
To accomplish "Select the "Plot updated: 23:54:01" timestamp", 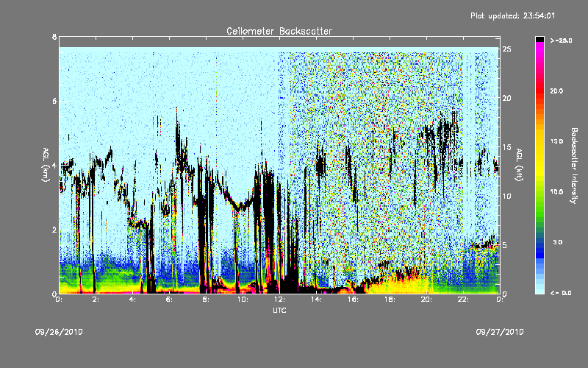I will pyautogui.click(x=512, y=15).
